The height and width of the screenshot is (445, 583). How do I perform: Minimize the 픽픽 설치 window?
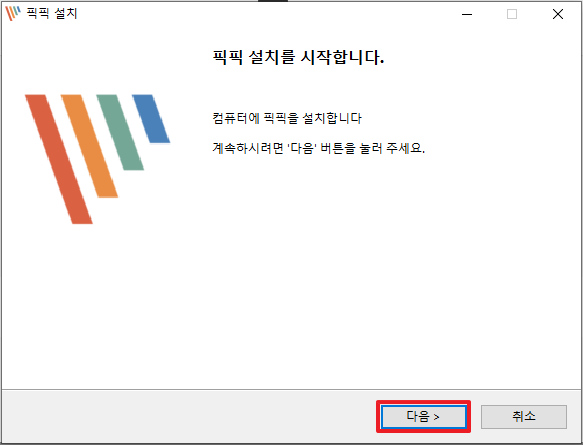(x=467, y=14)
